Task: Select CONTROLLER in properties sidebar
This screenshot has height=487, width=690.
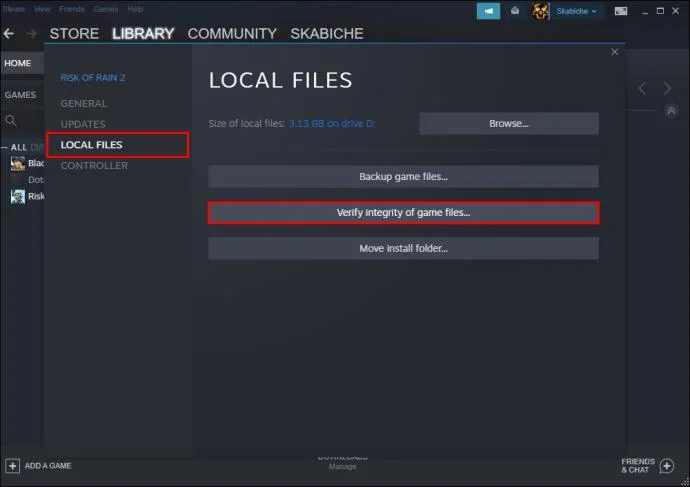Action: (94, 165)
